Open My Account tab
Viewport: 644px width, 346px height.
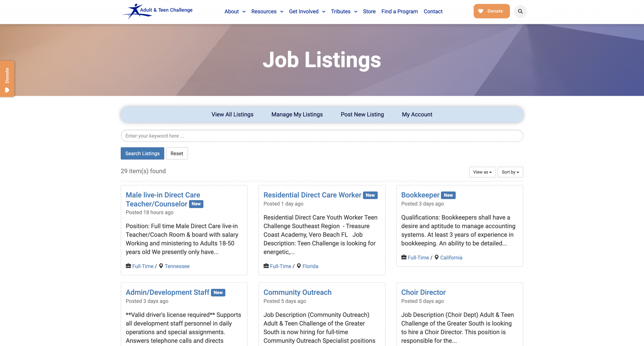pos(417,114)
